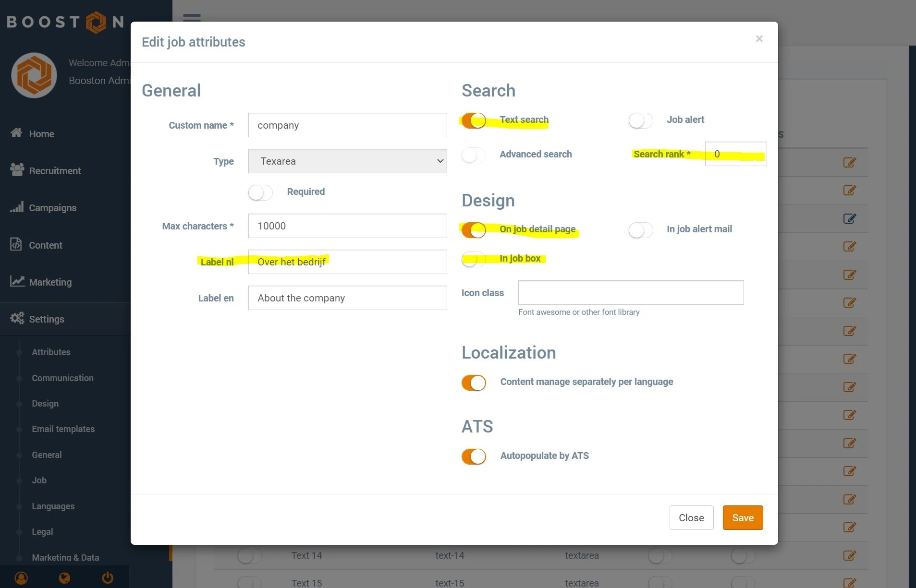This screenshot has width=916, height=588.
Task: Click the Home icon in sidebar
Action: pyautogui.click(x=16, y=133)
